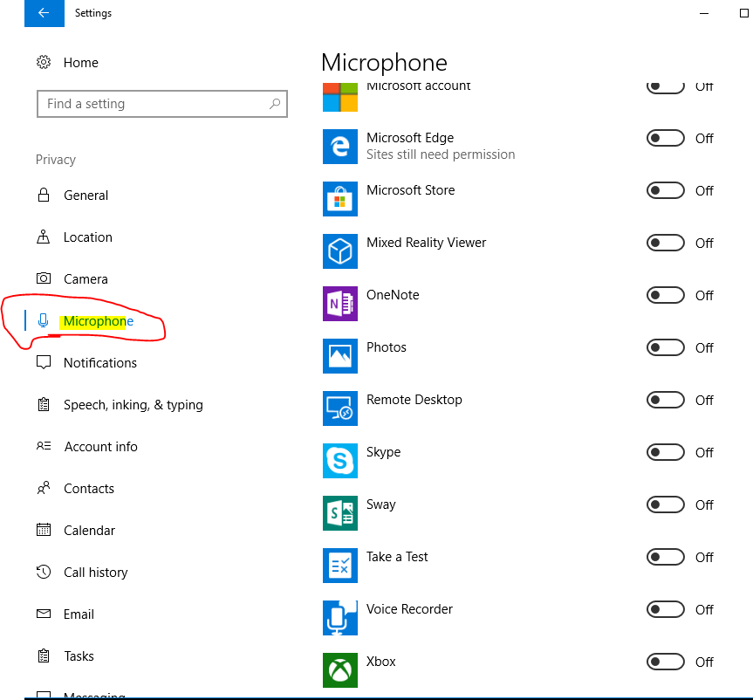Viewport: 753px width, 700px height.
Task: Toggle microphone access for Mixed Reality Viewer
Action: pyautogui.click(x=665, y=244)
